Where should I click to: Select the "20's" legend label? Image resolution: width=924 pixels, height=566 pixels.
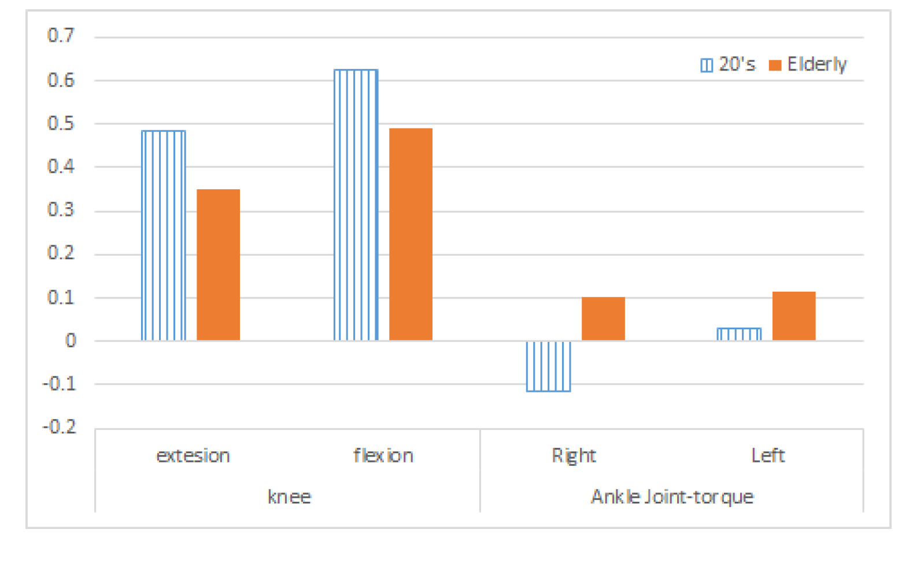click(x=737, y=64)
